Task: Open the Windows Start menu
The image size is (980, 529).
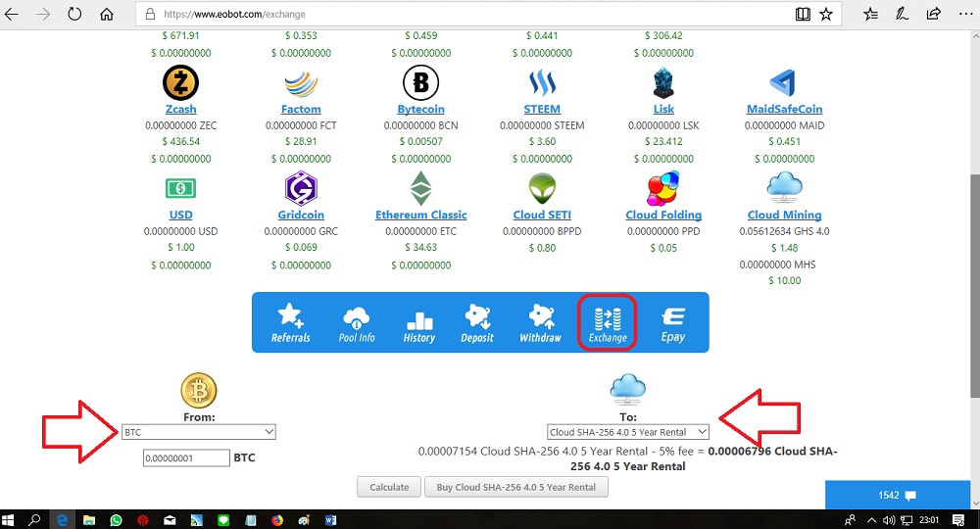Action: click(8, 519)
